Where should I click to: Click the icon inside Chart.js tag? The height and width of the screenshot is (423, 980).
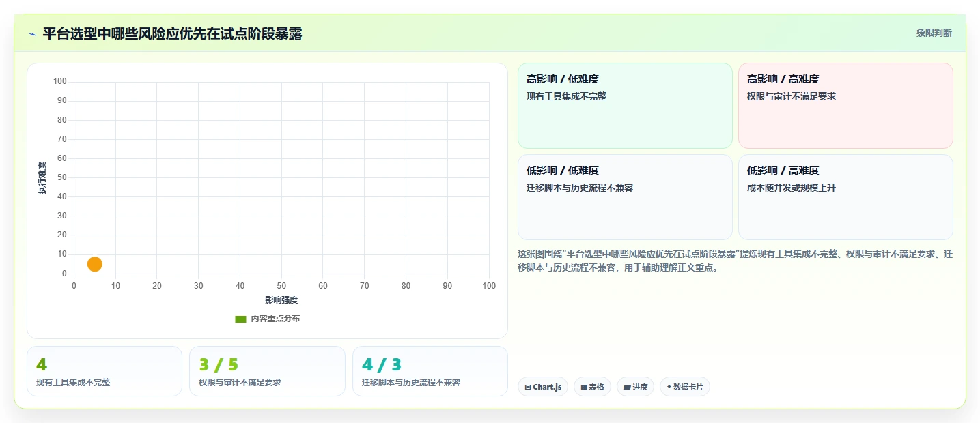coord(528,388)
